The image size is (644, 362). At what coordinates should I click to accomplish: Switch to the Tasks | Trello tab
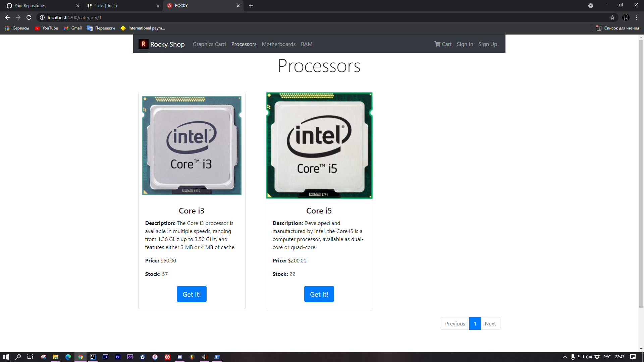point(122,6)
